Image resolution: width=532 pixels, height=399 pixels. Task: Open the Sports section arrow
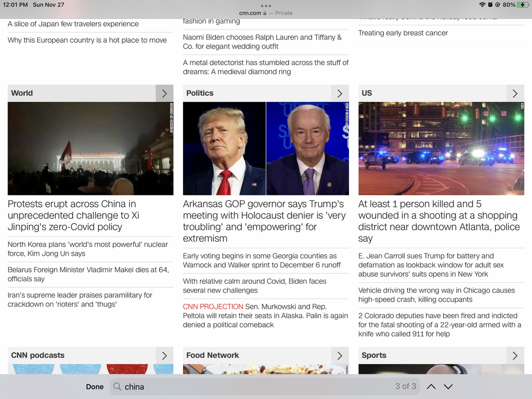click(515, 355)
